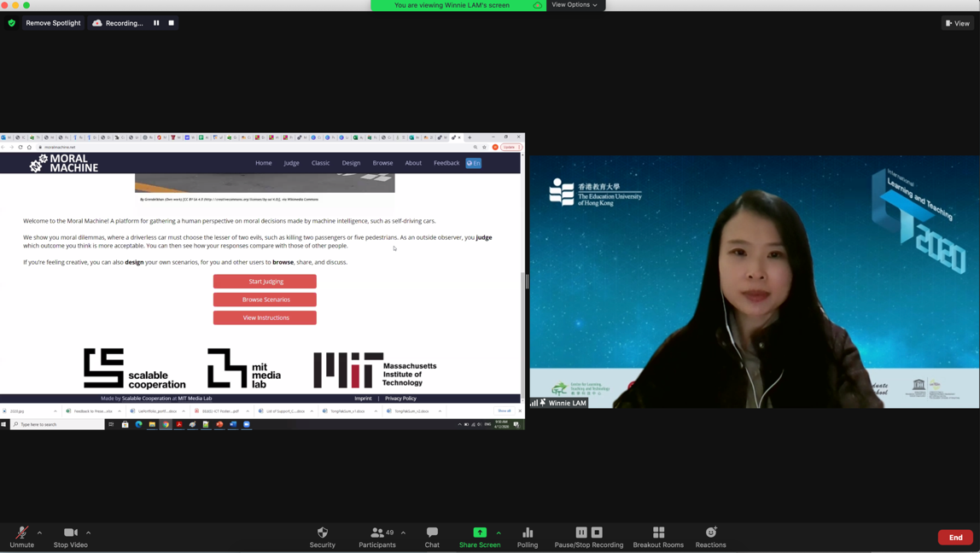
Task: Open Microsoft Edge in shared taskbar
Action: click(x=139, y=424)
